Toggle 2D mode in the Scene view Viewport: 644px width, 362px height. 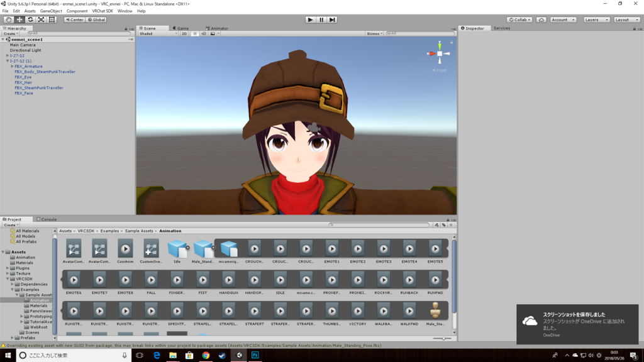point(184,33)
